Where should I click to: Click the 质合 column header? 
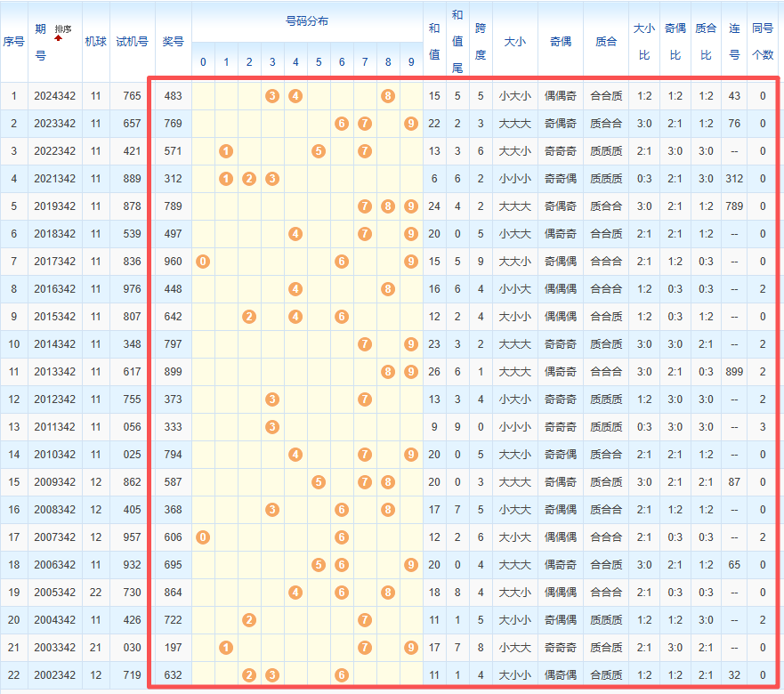[606, 42]
